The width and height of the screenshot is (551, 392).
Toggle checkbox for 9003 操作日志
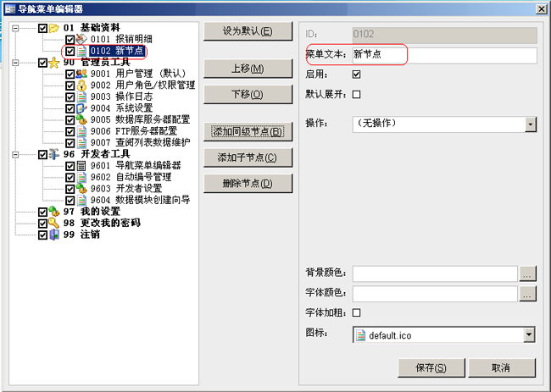pyautogui.click(x=70, y=97)
